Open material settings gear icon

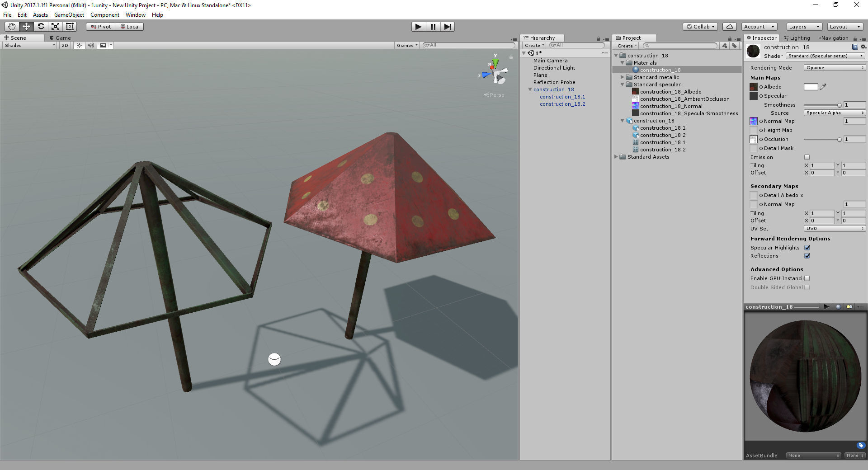tap(863, 47)
